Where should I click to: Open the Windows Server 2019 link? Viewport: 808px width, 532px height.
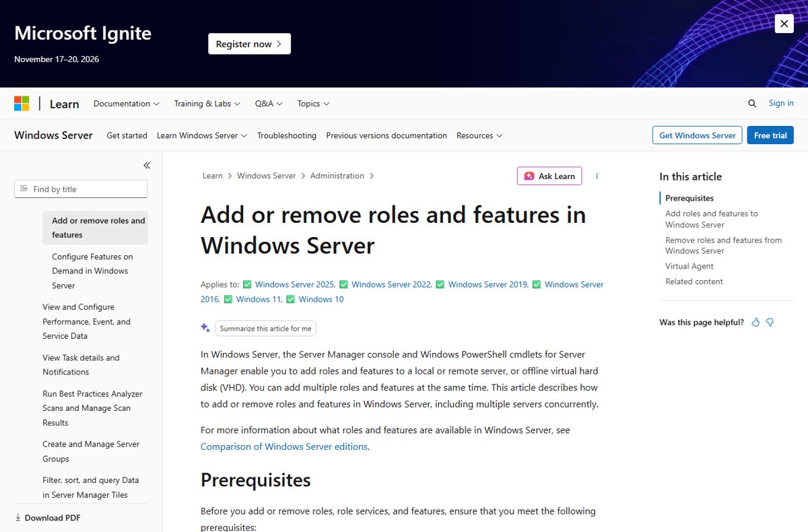pyautogui.click(x=487, y=284)
